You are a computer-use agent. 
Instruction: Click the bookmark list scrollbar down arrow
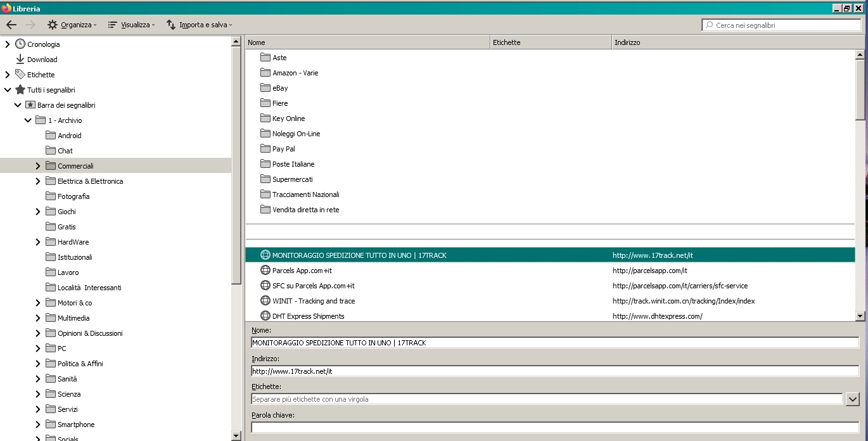860,316
